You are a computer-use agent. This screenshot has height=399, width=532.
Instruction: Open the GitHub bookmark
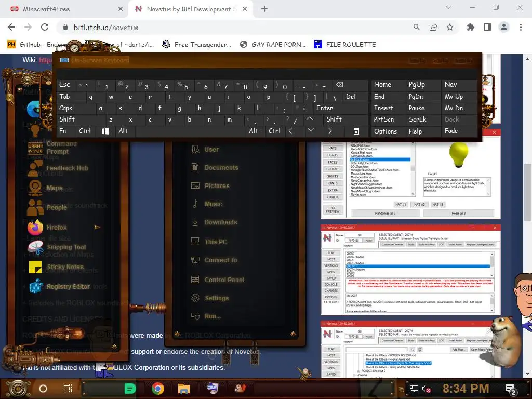coord(37,45)
